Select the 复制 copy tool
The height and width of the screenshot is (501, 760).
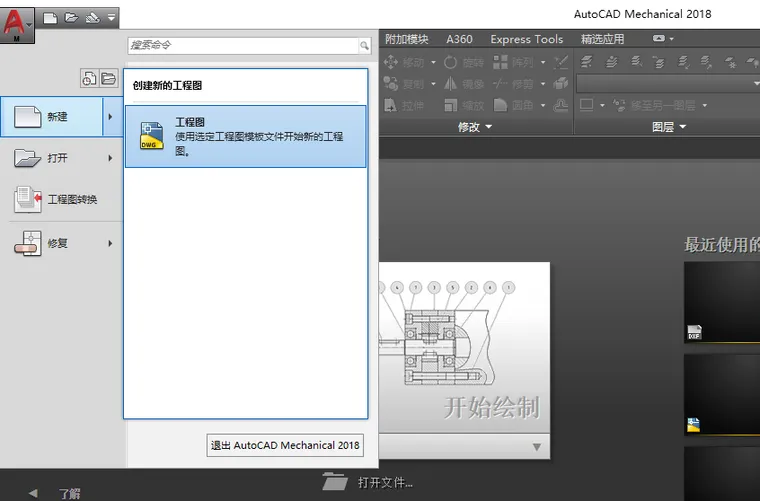click(404, 84)
